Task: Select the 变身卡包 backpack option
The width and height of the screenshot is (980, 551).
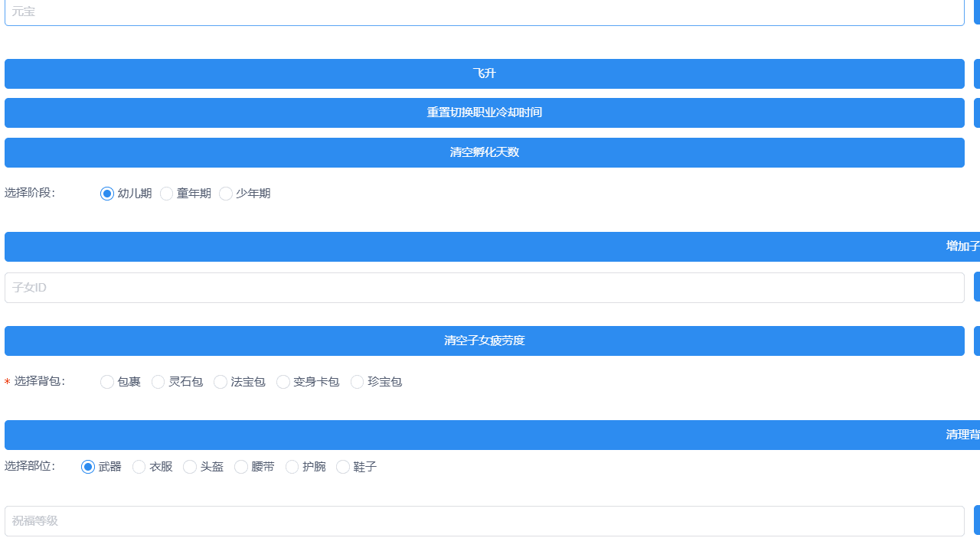Action: point(283,382)
